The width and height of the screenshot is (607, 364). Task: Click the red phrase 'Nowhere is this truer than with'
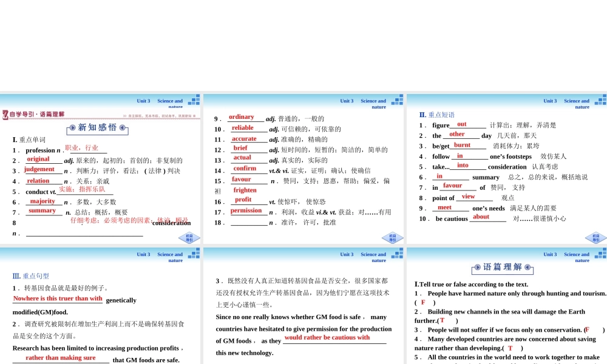(x=58, y=298)
